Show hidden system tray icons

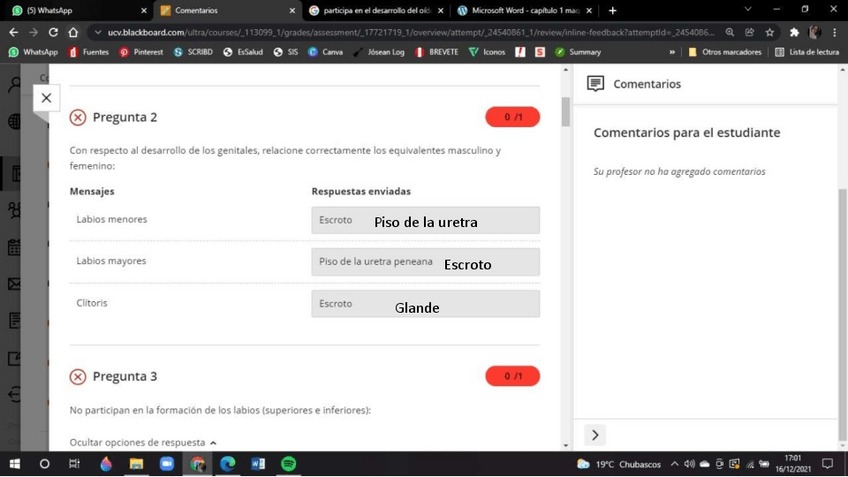[674, 464]
